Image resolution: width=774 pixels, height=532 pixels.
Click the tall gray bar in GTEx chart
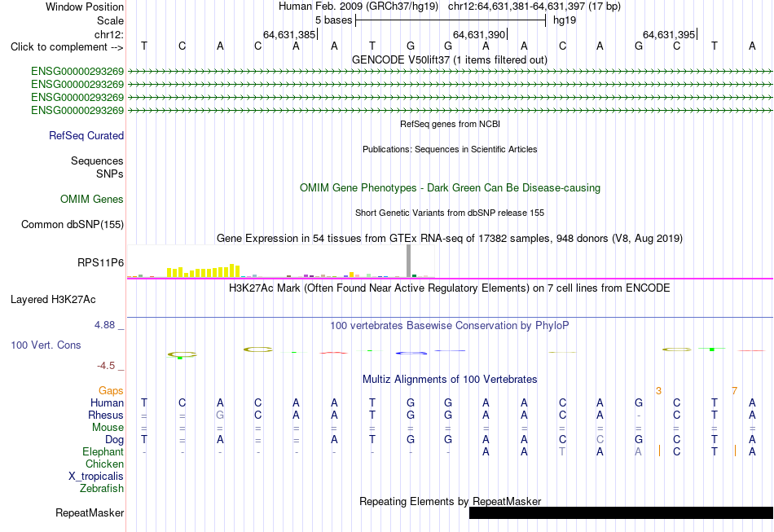pyautogui.click(x=408, y=261)
